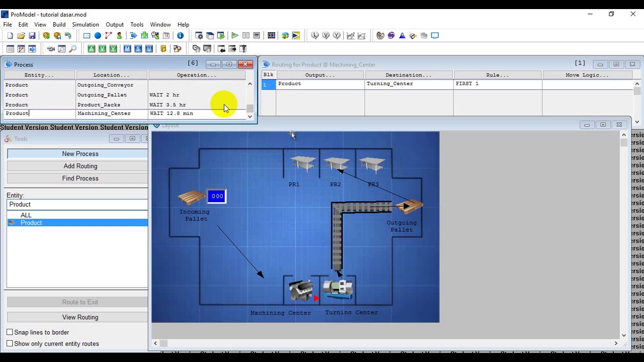The height and width of the screenshot is (362, 644).
Task: Click the Add Routing button
Action: coord(77,166)
